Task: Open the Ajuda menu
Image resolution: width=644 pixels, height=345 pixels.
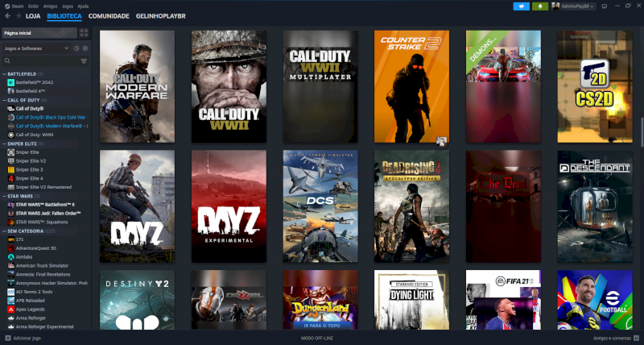Action: coord(83,6)
